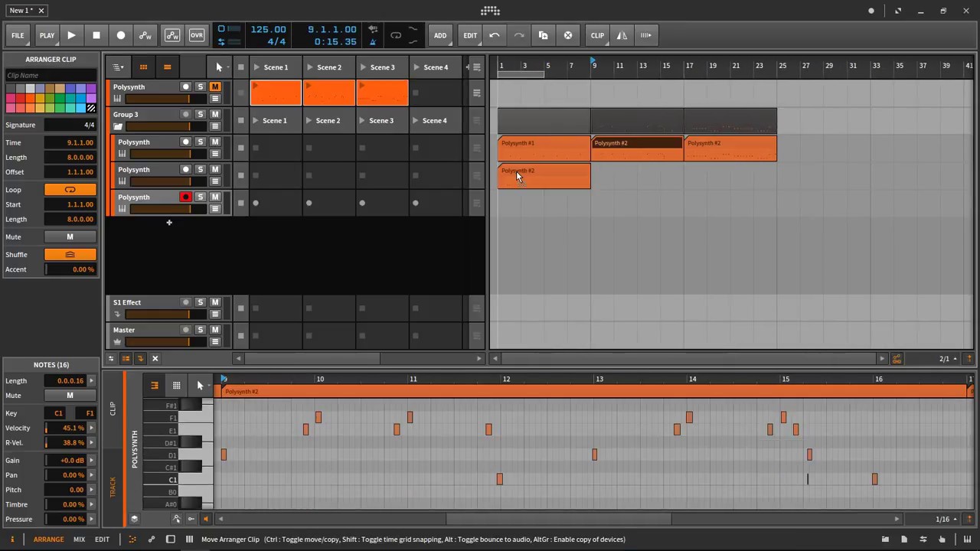Viewport: 980px width, 551px height.
Task: Select the CLIP vertical tab in editor
Action: tap(113, 409)
